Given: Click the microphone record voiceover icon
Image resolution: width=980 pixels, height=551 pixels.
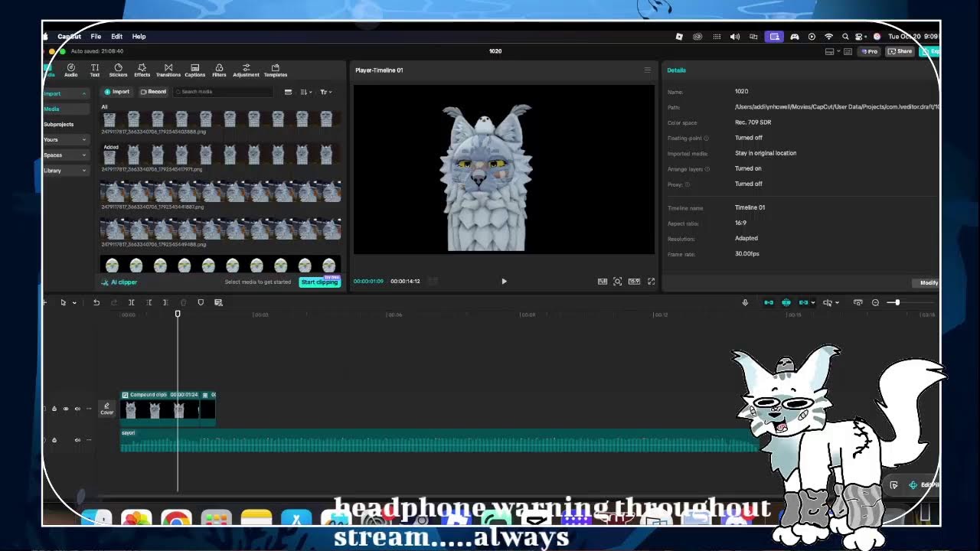Looking at the screenshot, I should point(745,302).
